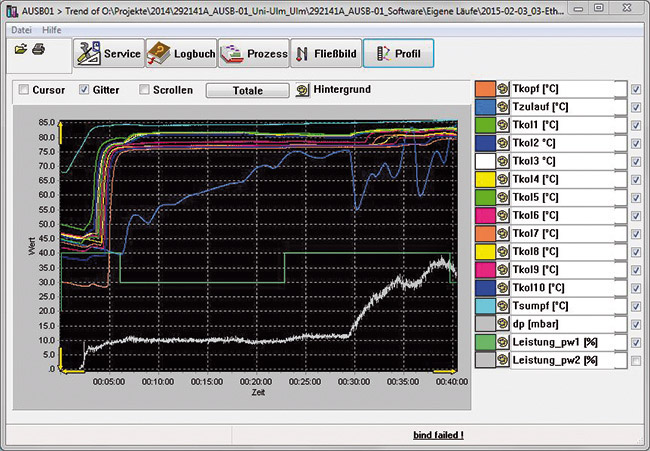Image resolution: width=650 pixels, height=451 pixels.
Task: Click left yellow time-axis scroll arrow
Action: 73,371
